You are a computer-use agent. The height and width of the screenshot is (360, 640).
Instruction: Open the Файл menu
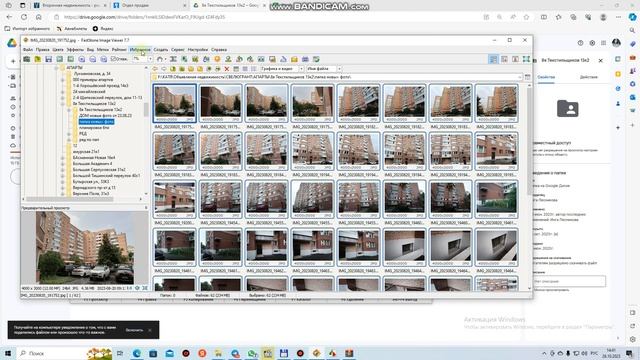pyautogui.click(x=27, y=50)
